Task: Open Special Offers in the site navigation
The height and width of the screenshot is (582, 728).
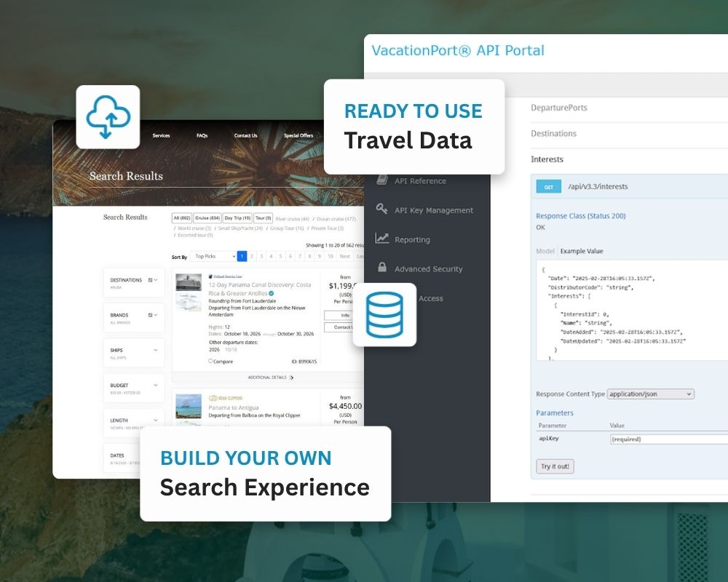Action: [x=298, y=135]
